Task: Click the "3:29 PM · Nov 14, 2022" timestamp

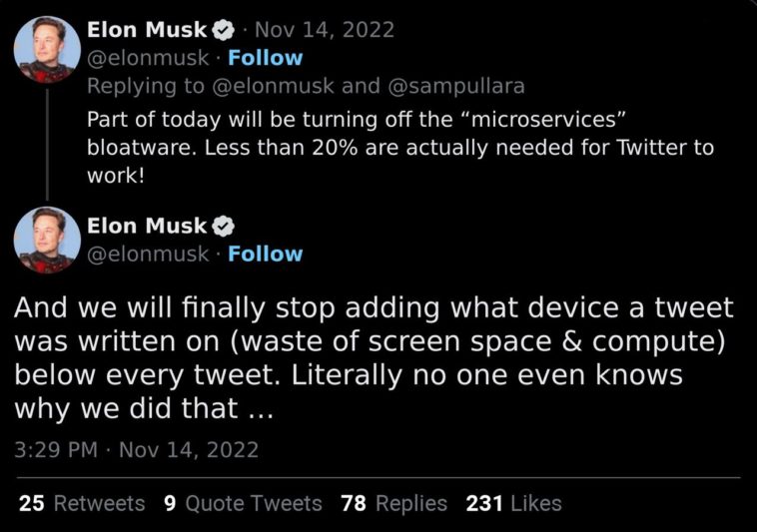Action: click(x=136, y=449)
